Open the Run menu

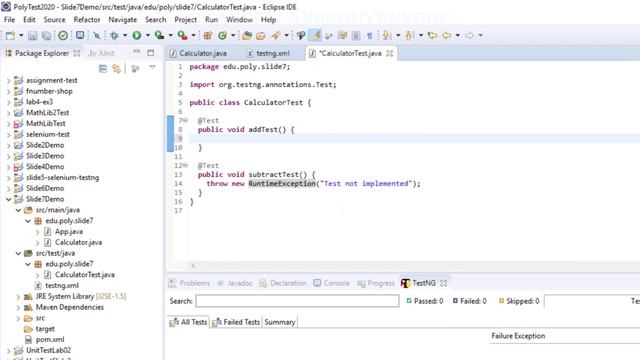pyautogui.click(x=211, y=20)
